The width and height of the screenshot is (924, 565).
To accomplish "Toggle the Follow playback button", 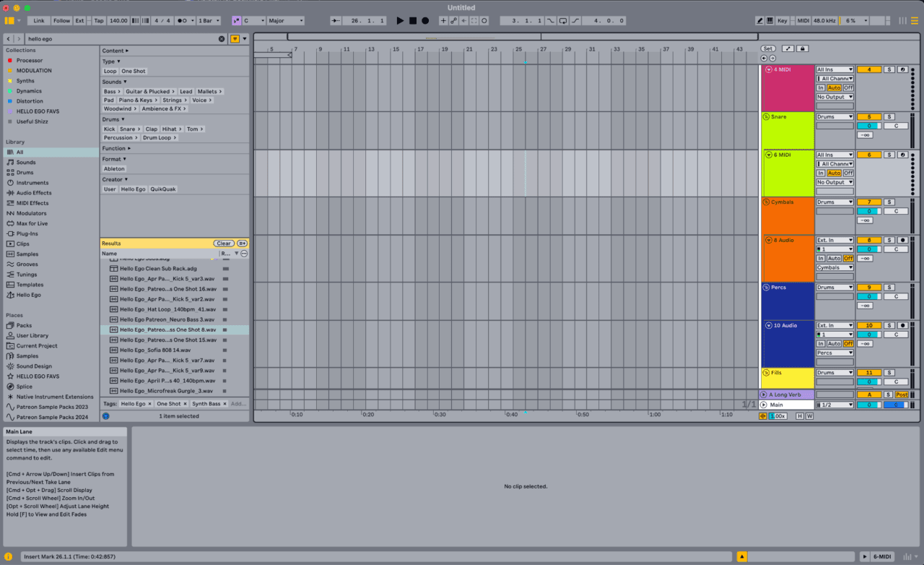I will coord(61,21).
